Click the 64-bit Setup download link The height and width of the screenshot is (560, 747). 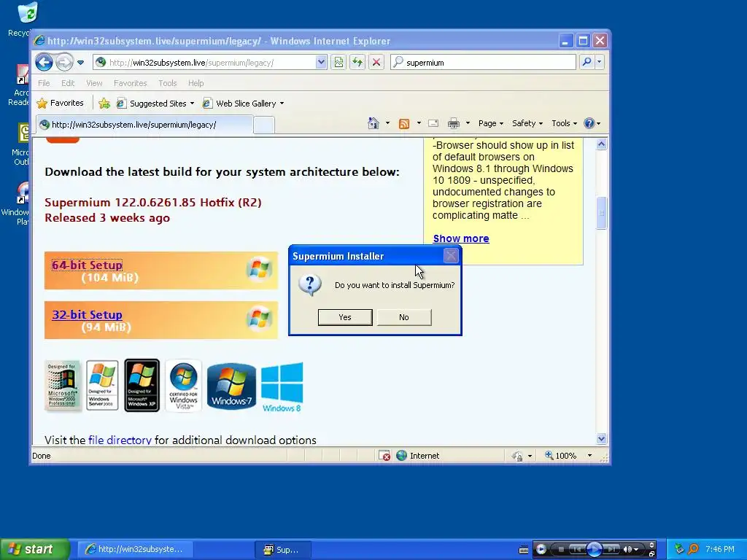(88, 265)
